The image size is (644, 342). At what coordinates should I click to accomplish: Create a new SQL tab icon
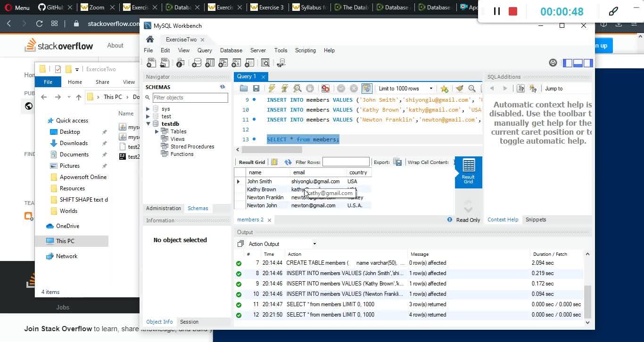(151, 63)
